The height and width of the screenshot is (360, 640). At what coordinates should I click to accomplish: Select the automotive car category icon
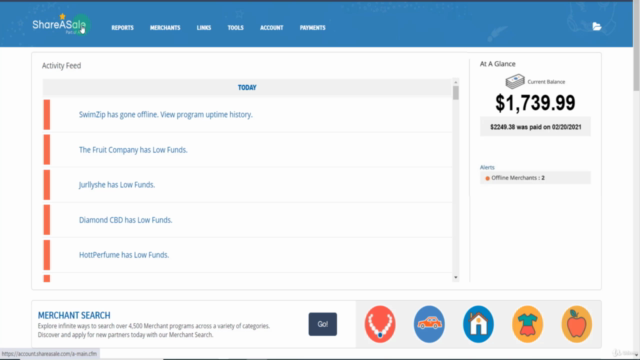(429, 324)
